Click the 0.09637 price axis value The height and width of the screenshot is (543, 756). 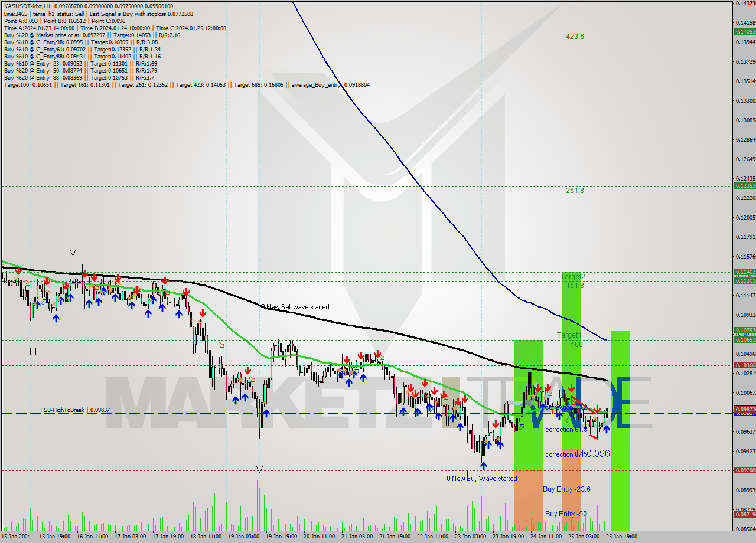click(745, 431)
